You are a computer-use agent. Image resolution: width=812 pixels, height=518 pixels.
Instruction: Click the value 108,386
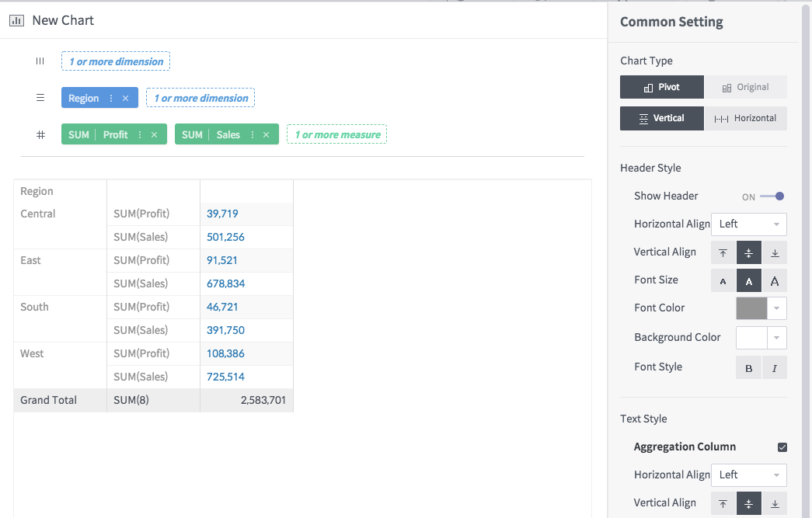pyautogui.click(x=225, y=353)
